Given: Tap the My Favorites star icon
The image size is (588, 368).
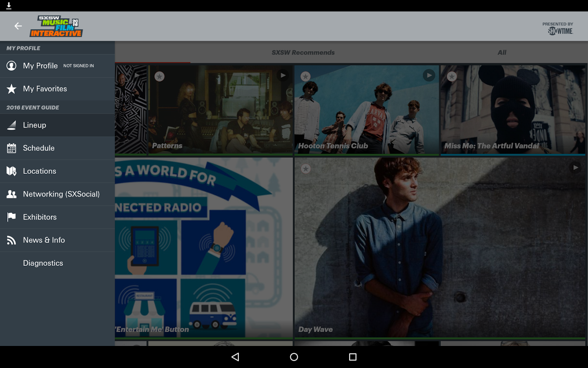Looking at the screenshot, I should click(x=11, y=89).
